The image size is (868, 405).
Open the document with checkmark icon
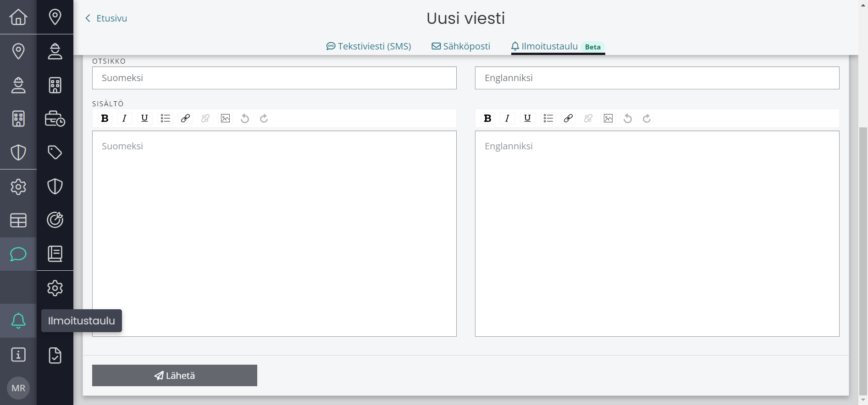55,355
